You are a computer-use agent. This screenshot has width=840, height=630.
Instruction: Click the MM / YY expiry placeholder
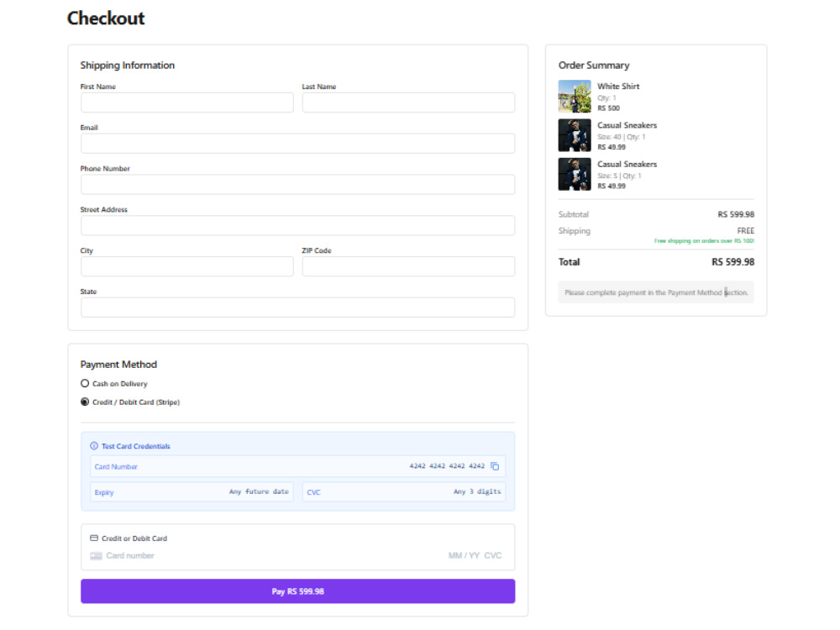[464, 555]
